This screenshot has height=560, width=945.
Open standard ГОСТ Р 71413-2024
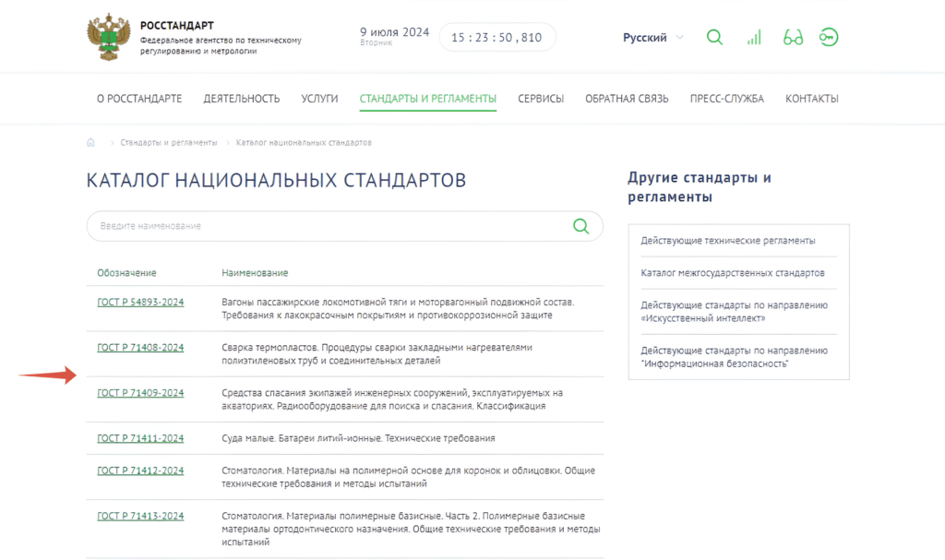pos(140,516)
